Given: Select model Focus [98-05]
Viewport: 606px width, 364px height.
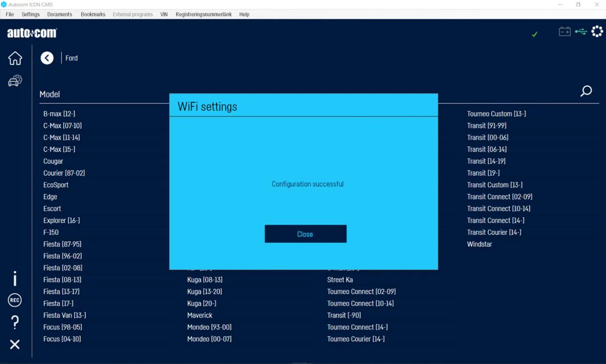Looking at the screenshot, I should [x=63, y=327].
